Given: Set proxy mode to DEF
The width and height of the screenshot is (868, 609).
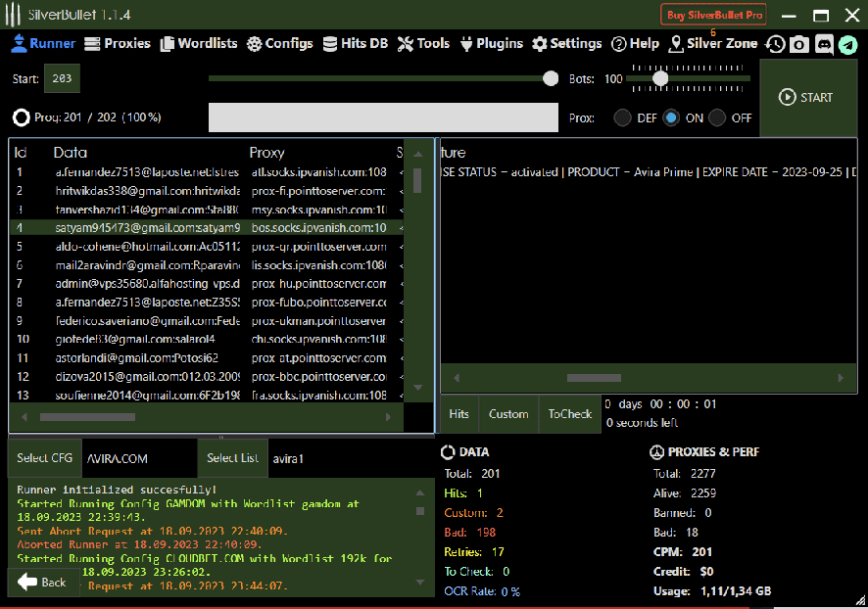Looking at the screenshot, I should pos(623,117).
